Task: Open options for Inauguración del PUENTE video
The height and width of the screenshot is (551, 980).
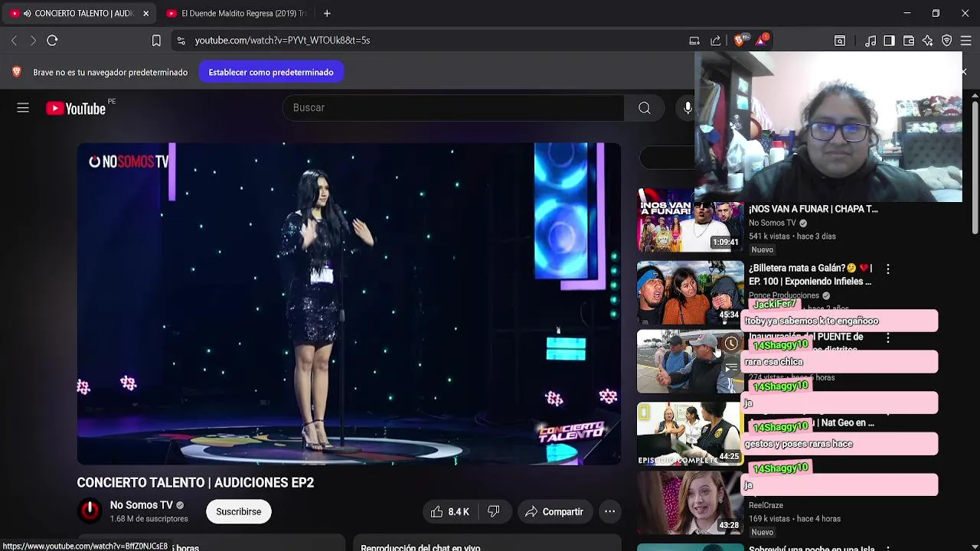Action: point(888,338)
